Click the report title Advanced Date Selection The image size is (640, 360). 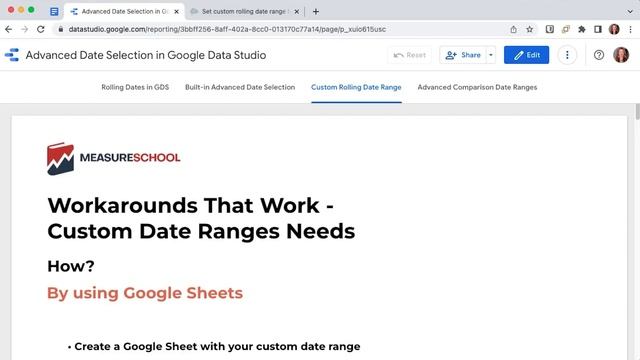click(146, 55)
